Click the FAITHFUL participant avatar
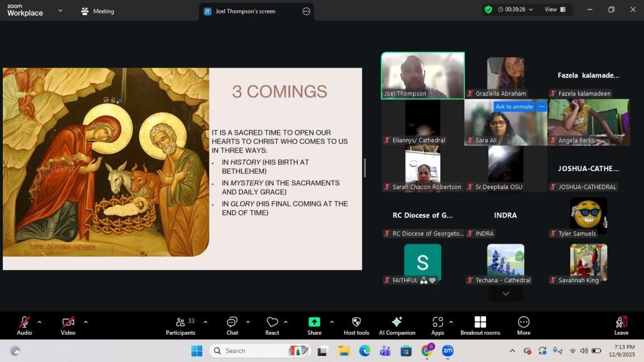 tap(422, 262)
